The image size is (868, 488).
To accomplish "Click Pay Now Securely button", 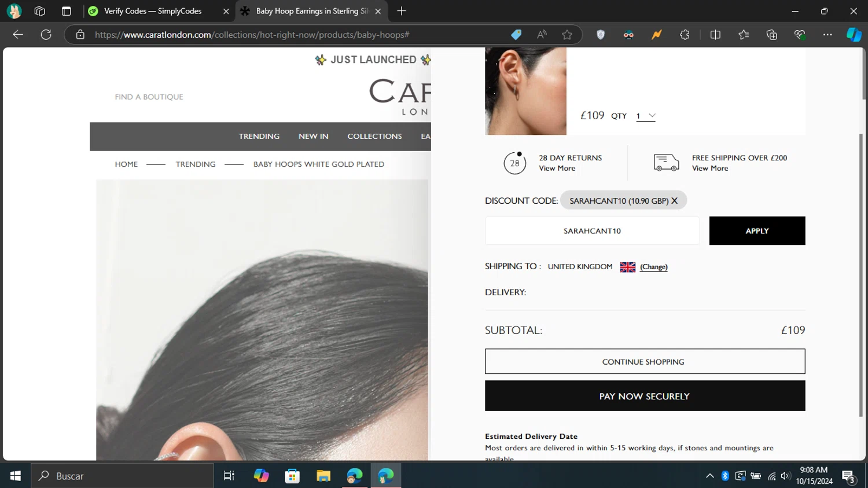I will [x=645, y=396].
